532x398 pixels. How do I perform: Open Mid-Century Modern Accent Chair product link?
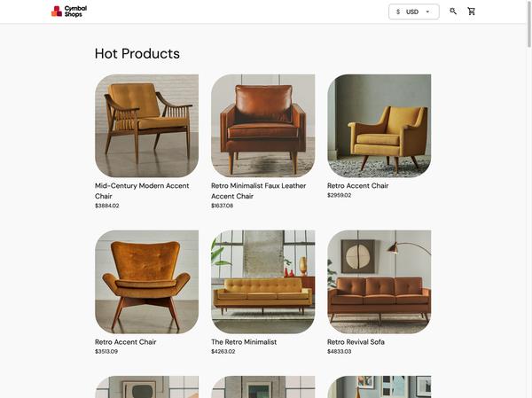pos(142,191)
